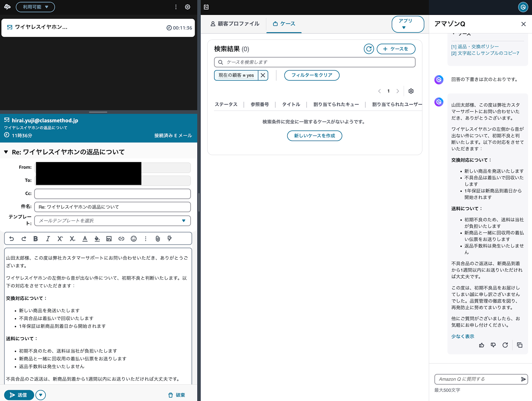Screen dimensions: 532x401
Task: Collapse the Re: ワイヤレスイヤホン email section
Action: pos(6,152)
